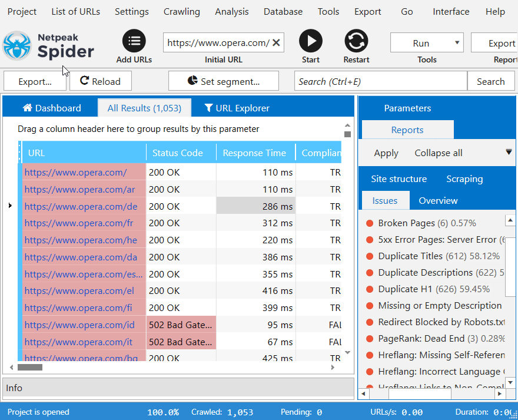Open link https://www.opera.com/id
Screen dimensions: 518x420
point(79,325)
